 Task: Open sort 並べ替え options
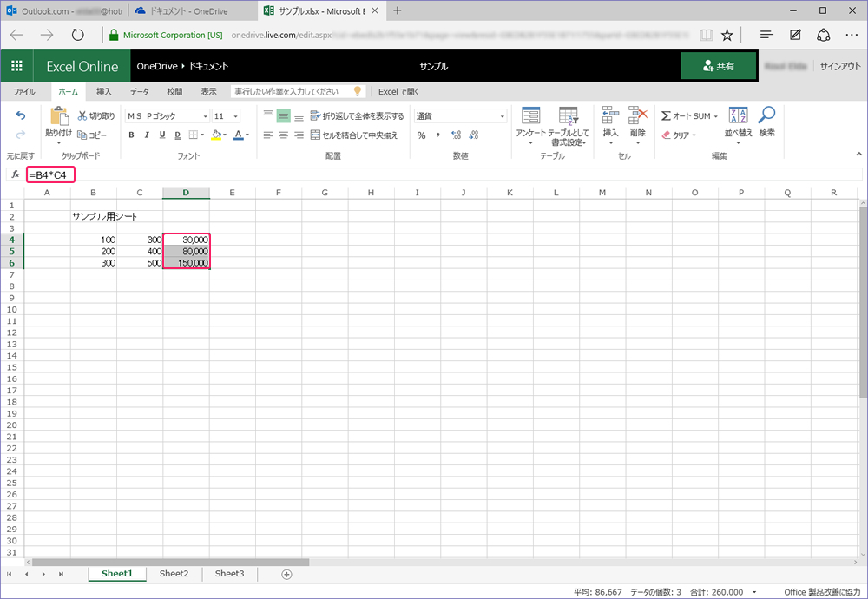pyautogui.click(x=739, y=126)
